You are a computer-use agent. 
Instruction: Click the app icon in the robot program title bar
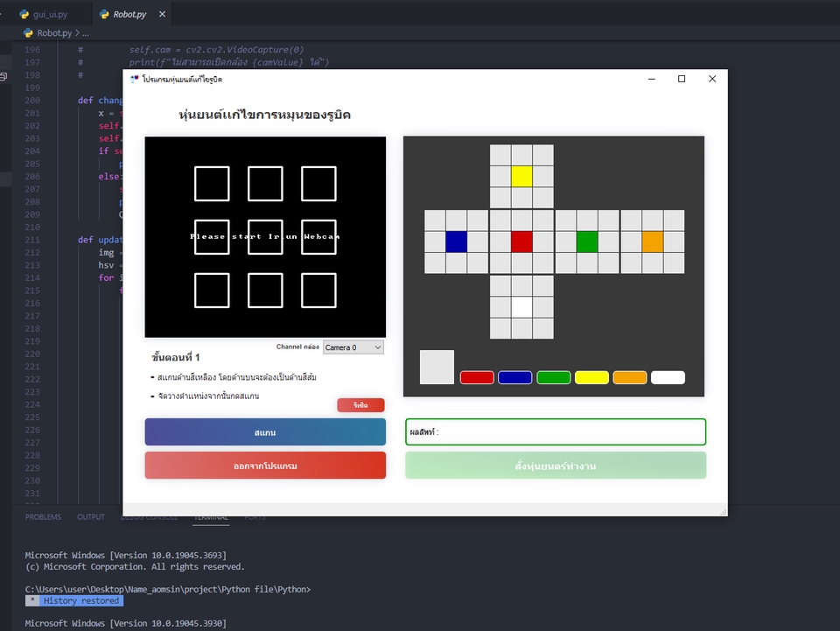click(x=131, y=78)
